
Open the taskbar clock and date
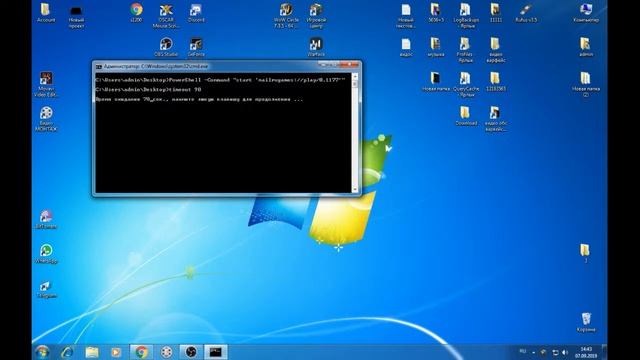[586, 352]
